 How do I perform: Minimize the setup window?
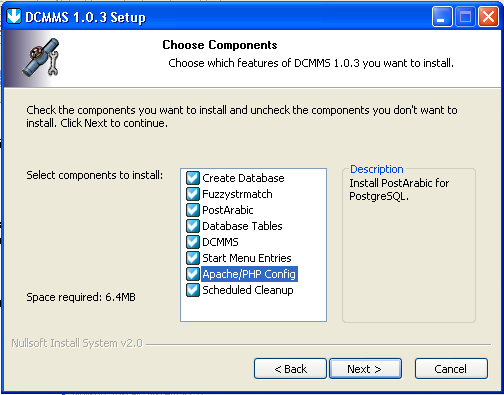[x=442, y=17]
